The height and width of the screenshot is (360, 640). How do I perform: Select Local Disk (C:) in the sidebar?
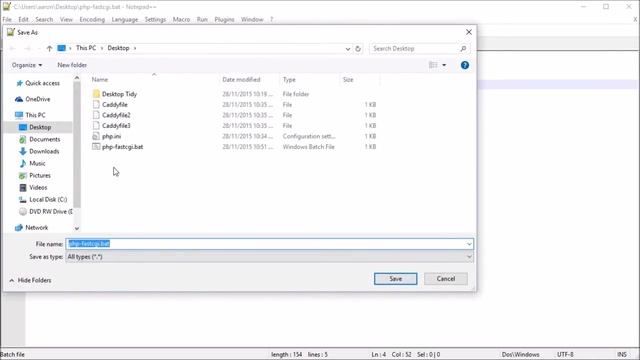(x=43, y=200)
